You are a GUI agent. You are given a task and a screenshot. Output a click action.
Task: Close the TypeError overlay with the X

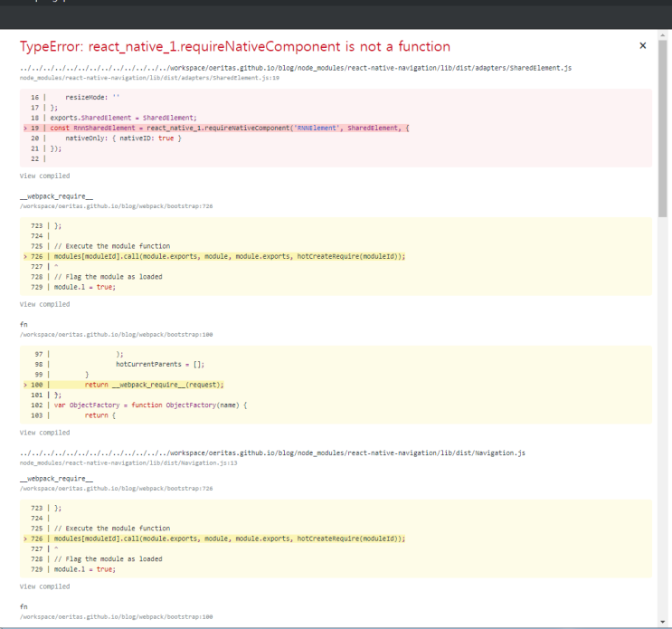coord(642,45)
